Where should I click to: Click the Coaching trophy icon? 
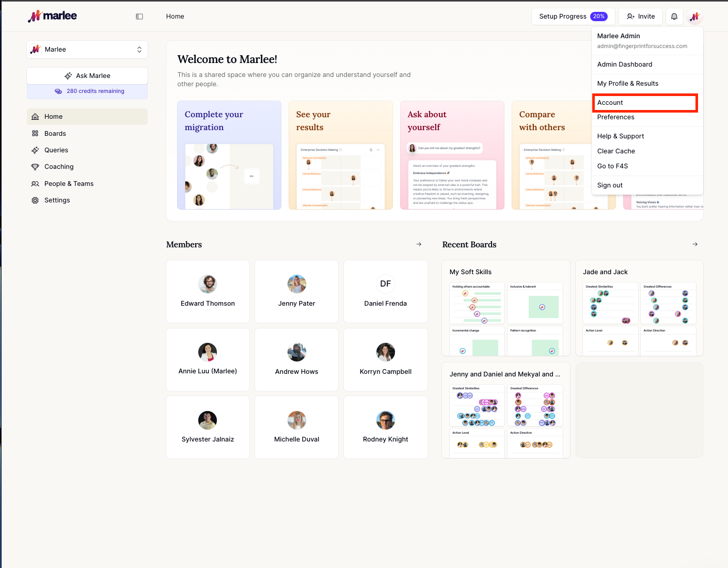coord(35,167)
